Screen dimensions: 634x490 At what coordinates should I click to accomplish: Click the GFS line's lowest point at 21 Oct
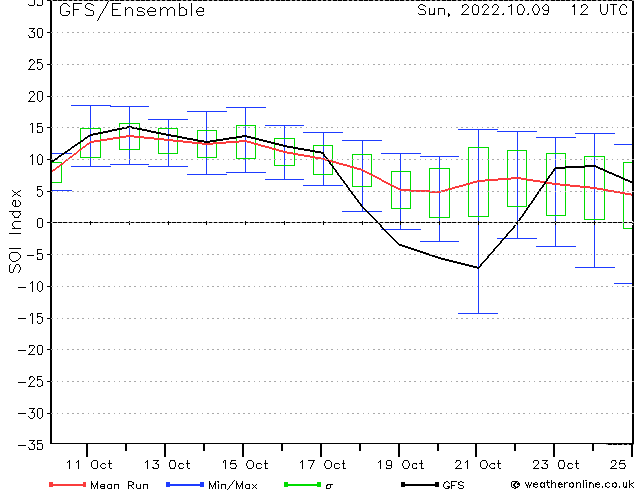click(x=478, y=268)
